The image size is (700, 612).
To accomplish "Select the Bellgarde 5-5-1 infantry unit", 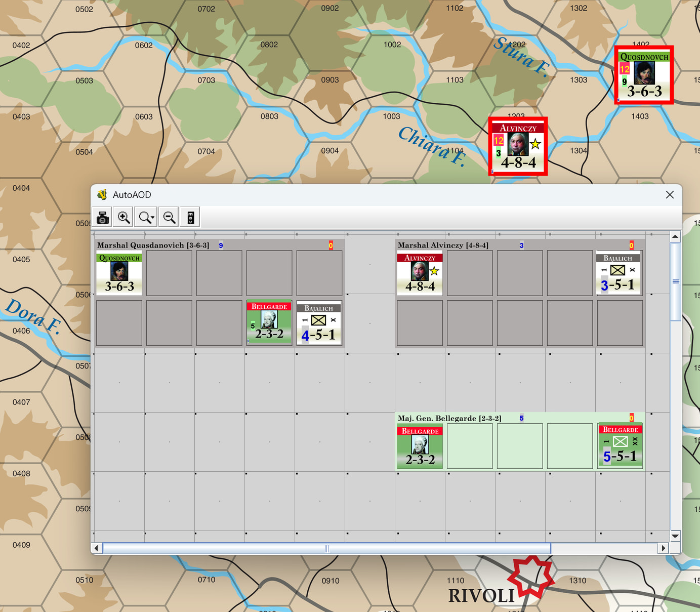I will [621, 445].
